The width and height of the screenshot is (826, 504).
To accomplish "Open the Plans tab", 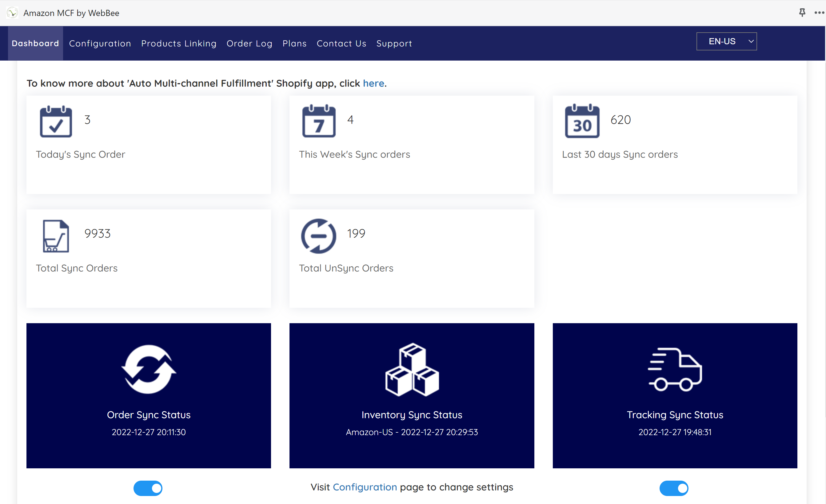I will 294,43.
